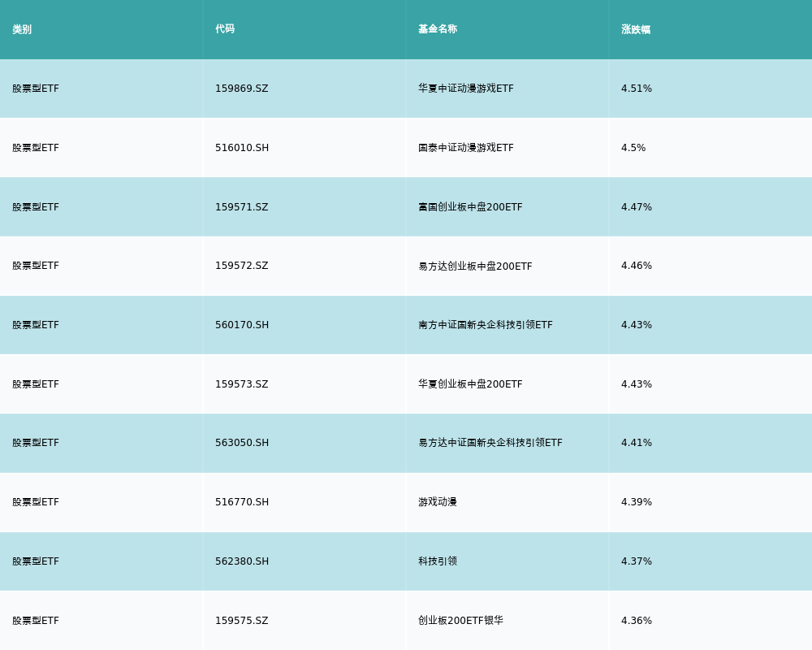
Task: Click 股票型ETF in the 516770.SH row
Action: pos(36,502)
